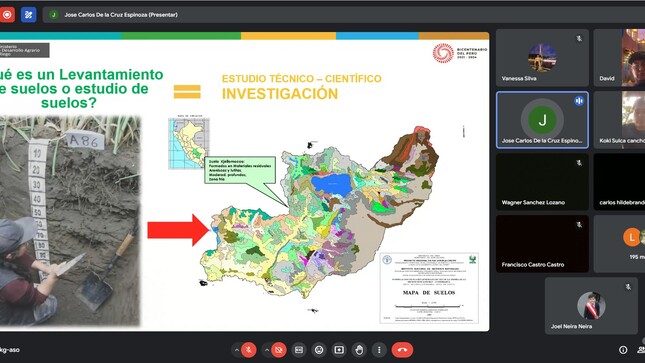645x363 pixels.
Task: Click the muted mic icon on Vanessa Silva tile
Action: coord(579,39)
